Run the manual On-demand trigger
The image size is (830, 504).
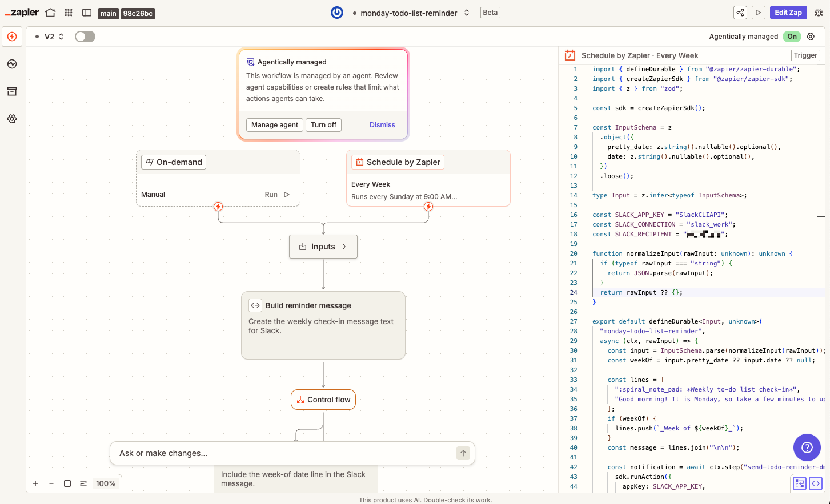(x=278, y=195)
